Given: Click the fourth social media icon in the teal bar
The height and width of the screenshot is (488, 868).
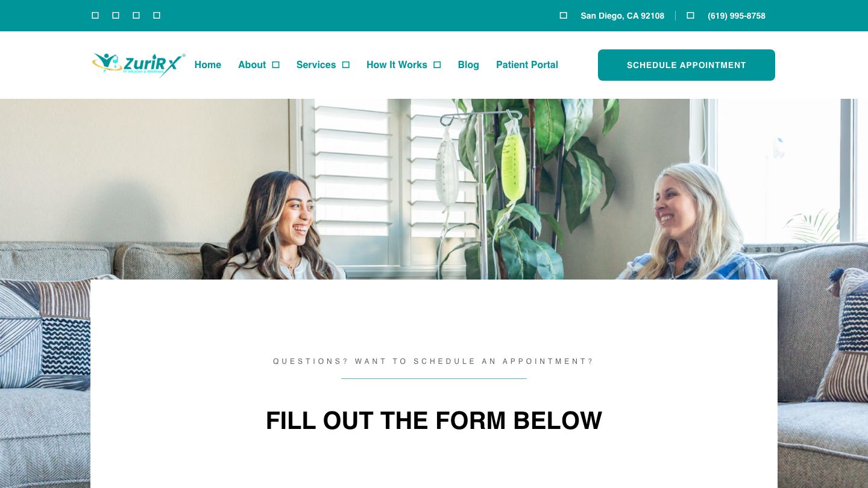Looking at the screenshot, I should (x=157, y=16).
